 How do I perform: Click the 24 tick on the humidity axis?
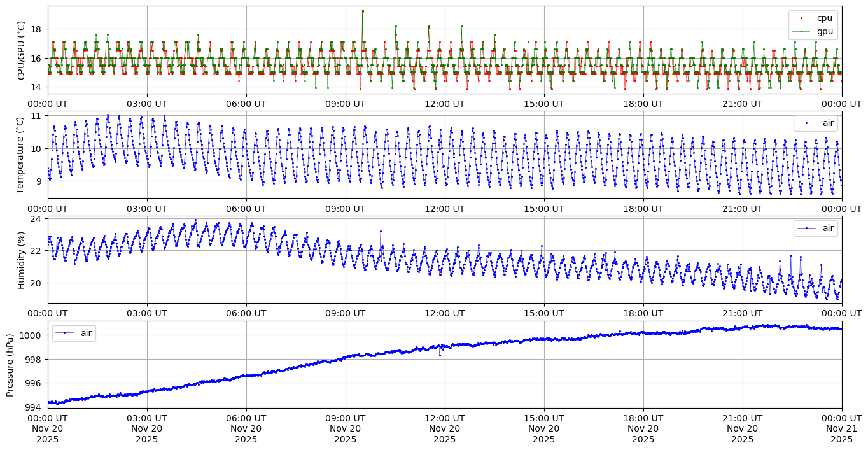pos(37,219)
